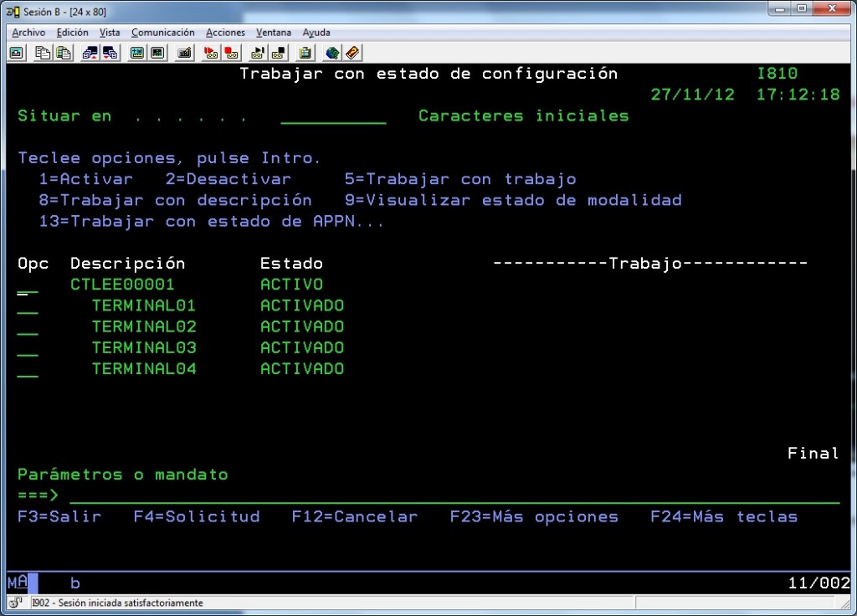Click the system name I810
857x616 pixels.
tap(777, 74)
